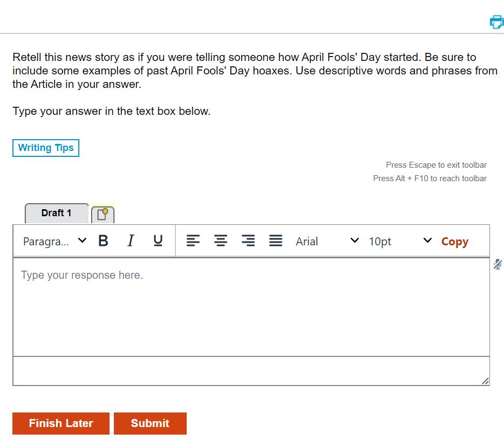
Task: Align text left
Action: coord(193,241)
